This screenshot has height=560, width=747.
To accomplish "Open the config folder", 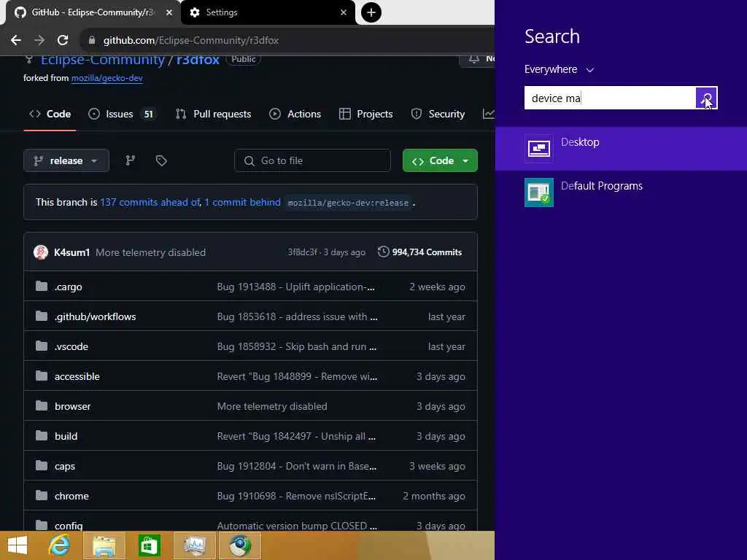I will (x=69, y=526).
